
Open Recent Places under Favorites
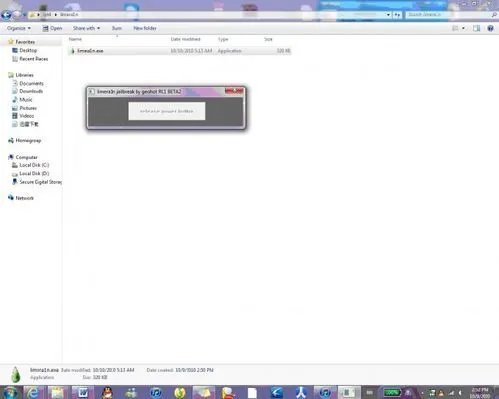coord(34,59)
